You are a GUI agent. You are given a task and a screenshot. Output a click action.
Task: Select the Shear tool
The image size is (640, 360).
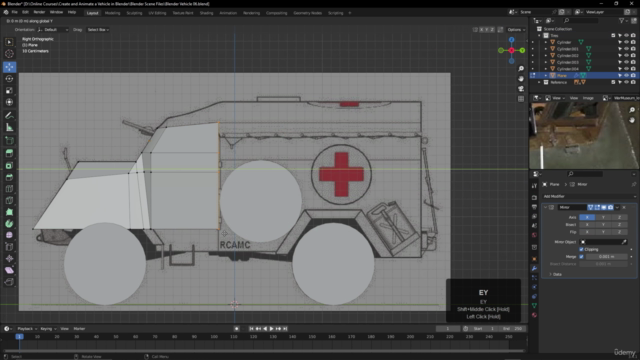[9, 270]
